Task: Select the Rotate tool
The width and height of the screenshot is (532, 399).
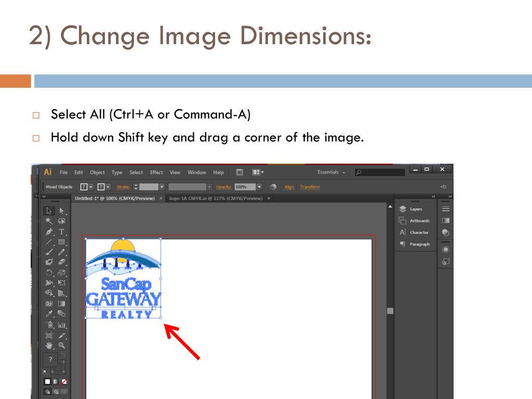Action: (x=49, y=273)
